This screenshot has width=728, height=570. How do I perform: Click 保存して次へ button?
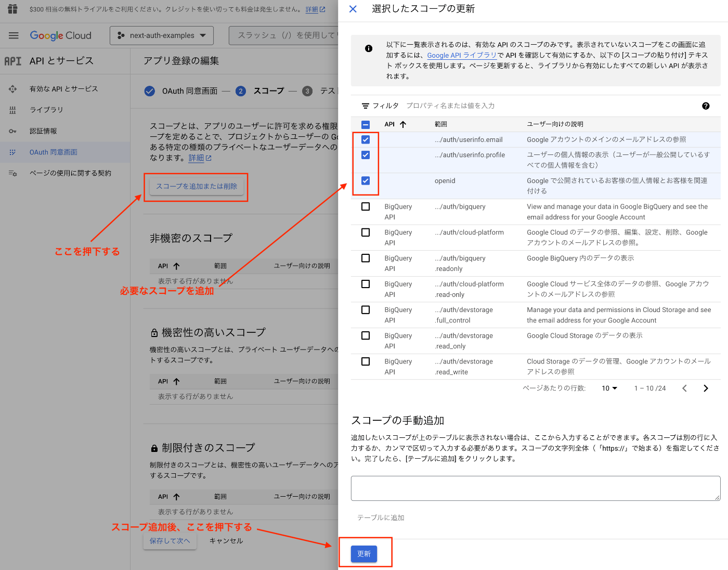coord(170,541)
